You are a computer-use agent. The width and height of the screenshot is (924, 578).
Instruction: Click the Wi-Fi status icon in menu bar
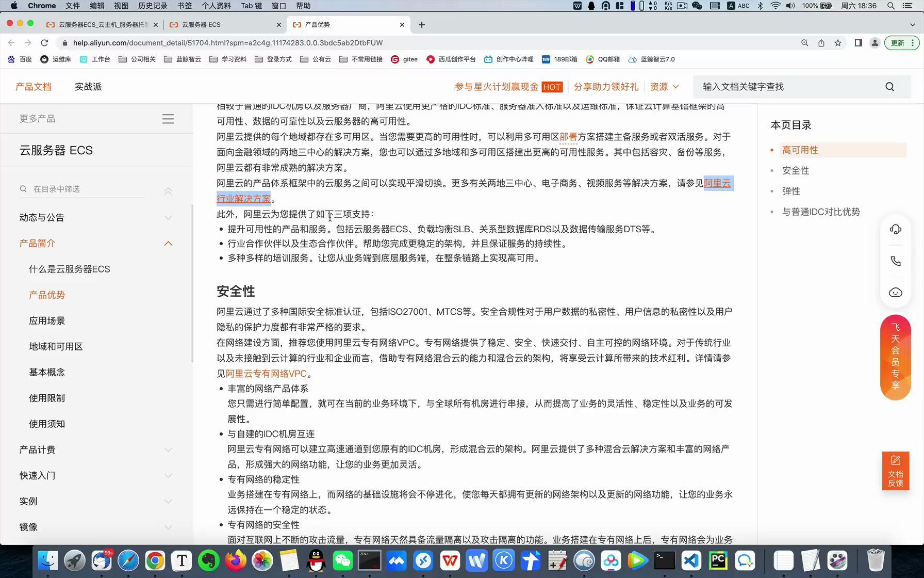(x=775, y=6)
